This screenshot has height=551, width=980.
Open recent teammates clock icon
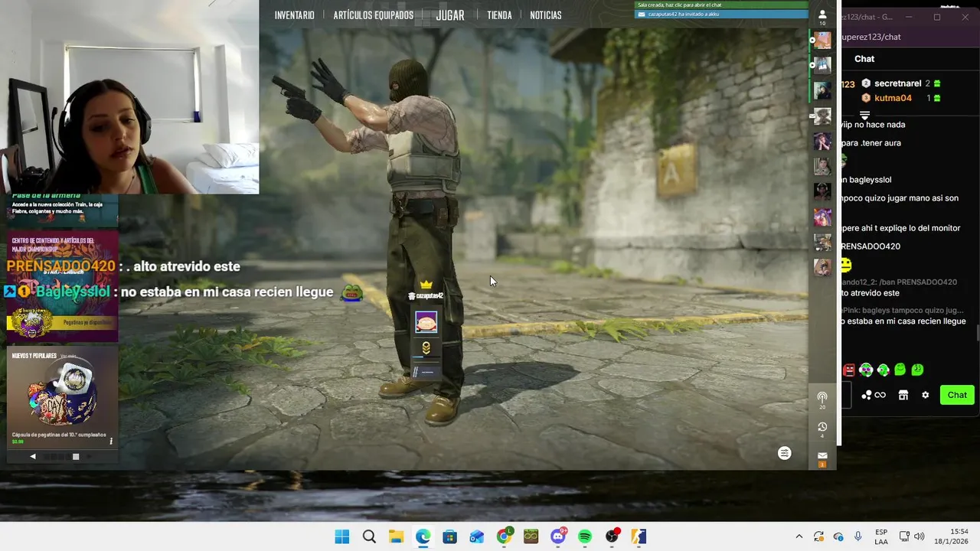[822, 427]
